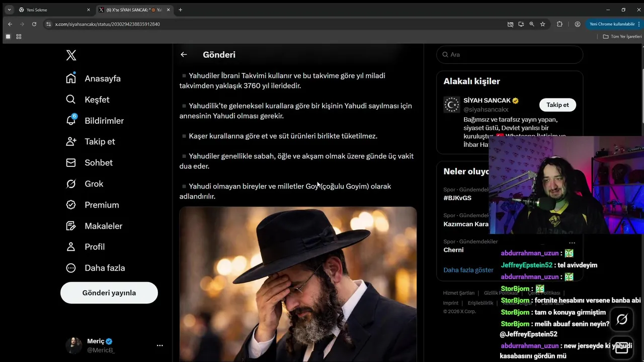The width and height of the screenshot is (644, 362).
Task: Open Daha fazla circle icon
Action: [x=71, y=268]
